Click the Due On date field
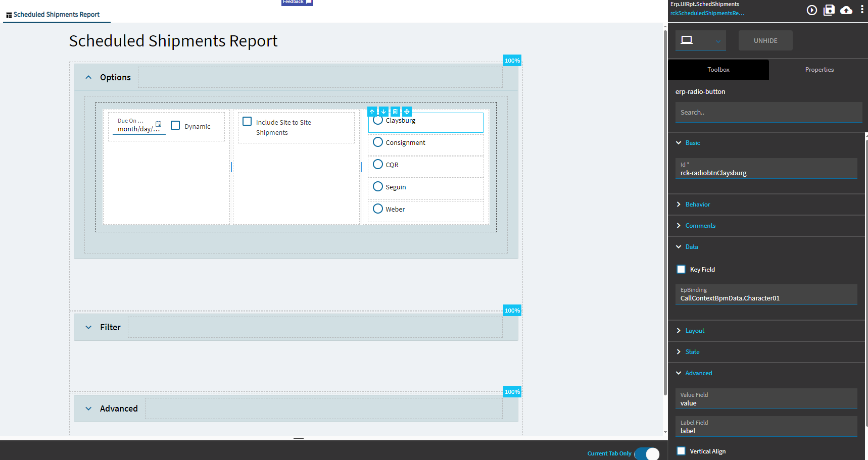Screen dimensions: 868x460 pos(139,125)
